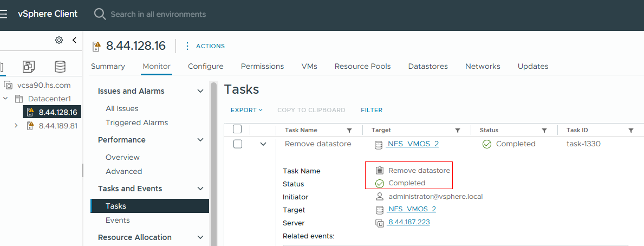Screen dimensions: 644x246
Task: Open the hamburger navigation menu
Action: pos(3,14)
